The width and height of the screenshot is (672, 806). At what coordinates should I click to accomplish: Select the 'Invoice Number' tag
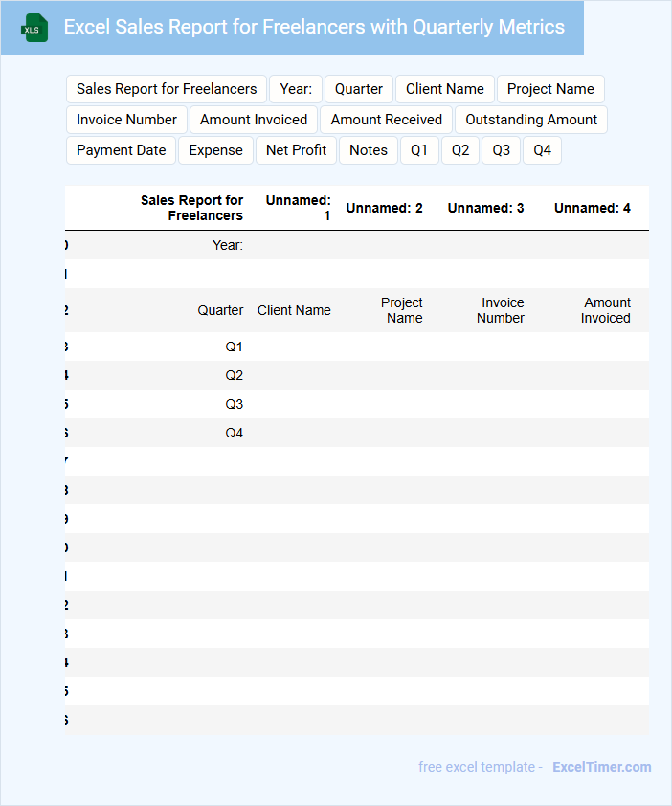click(126, 120)
